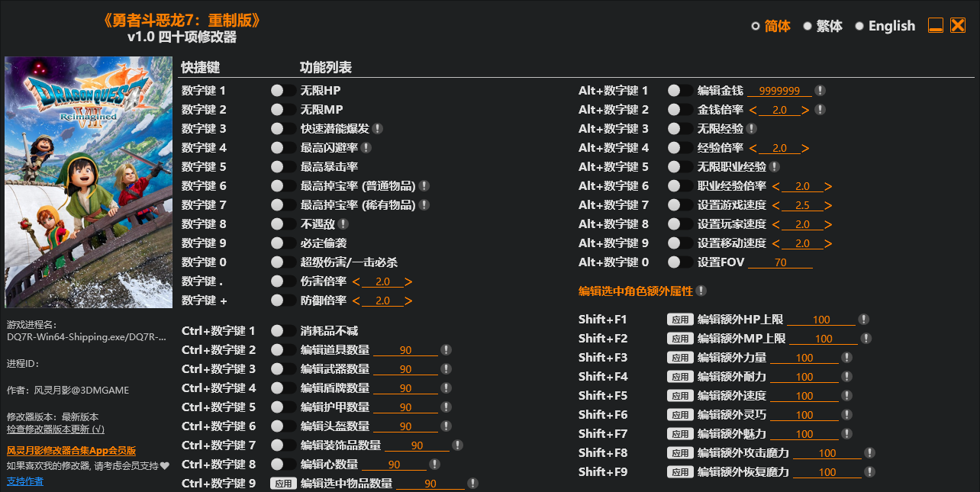This screenshot has width=980, height=492.
Task: Click 应用 button for 编辑额外力量
Action: (679, 358)
